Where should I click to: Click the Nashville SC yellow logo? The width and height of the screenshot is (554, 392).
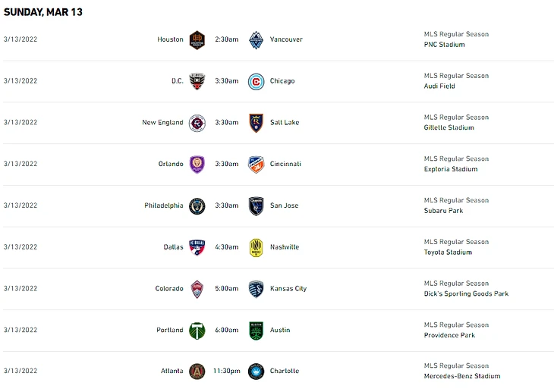256,247
